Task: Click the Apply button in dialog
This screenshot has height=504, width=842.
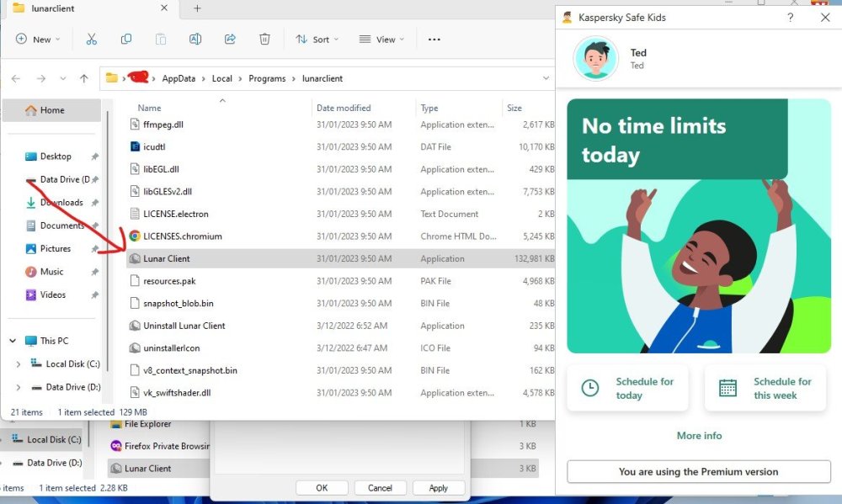Action: click(x=438, y=488)
